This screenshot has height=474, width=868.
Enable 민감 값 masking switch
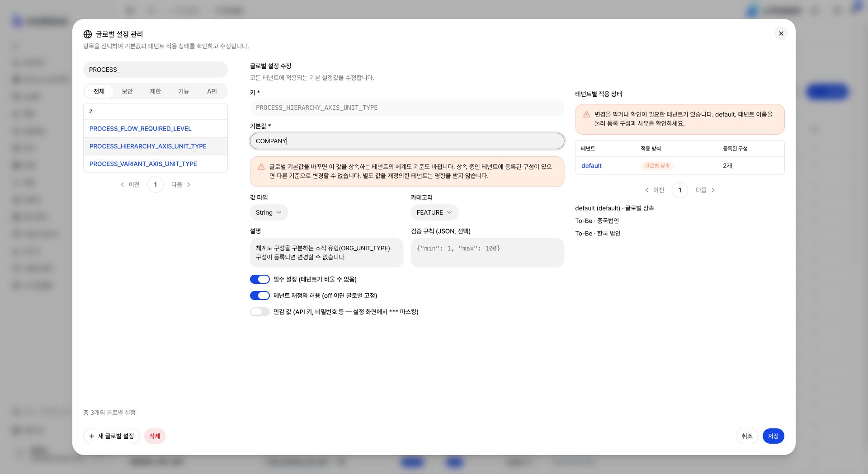tap(260, 312)
